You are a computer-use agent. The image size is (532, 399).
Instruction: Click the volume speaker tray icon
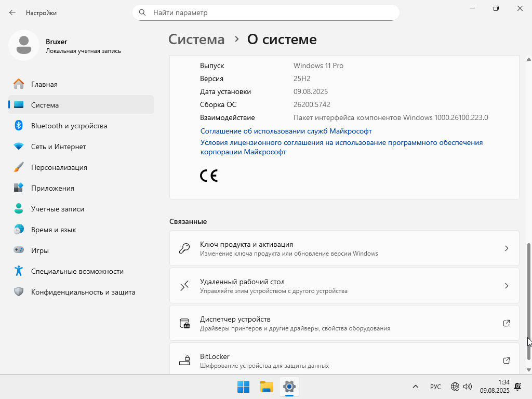(468, 387)
